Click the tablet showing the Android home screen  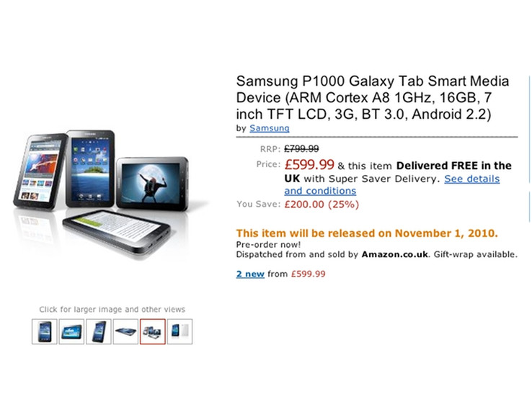pyautogui.click(x=90, y=169)
